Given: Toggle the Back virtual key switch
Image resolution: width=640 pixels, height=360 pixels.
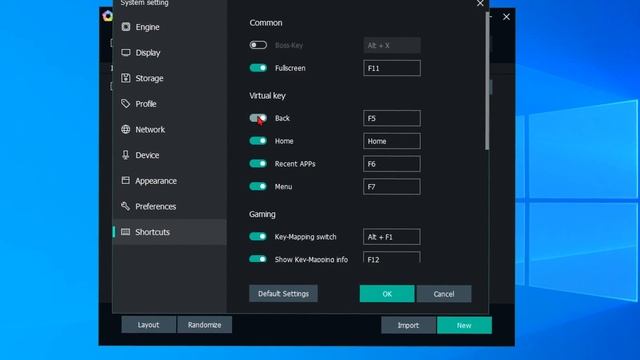Looking at the screenshot, I should tap(258, 118).
